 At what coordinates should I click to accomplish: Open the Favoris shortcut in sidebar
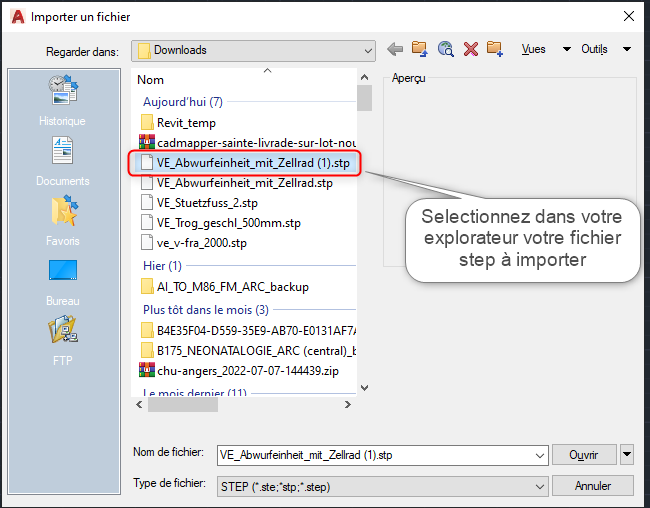62,222
